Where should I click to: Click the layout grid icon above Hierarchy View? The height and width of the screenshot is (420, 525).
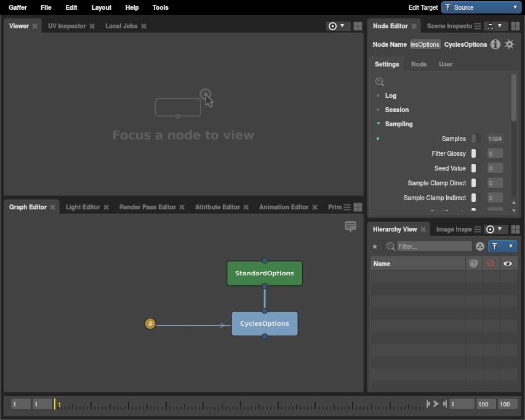516,228
